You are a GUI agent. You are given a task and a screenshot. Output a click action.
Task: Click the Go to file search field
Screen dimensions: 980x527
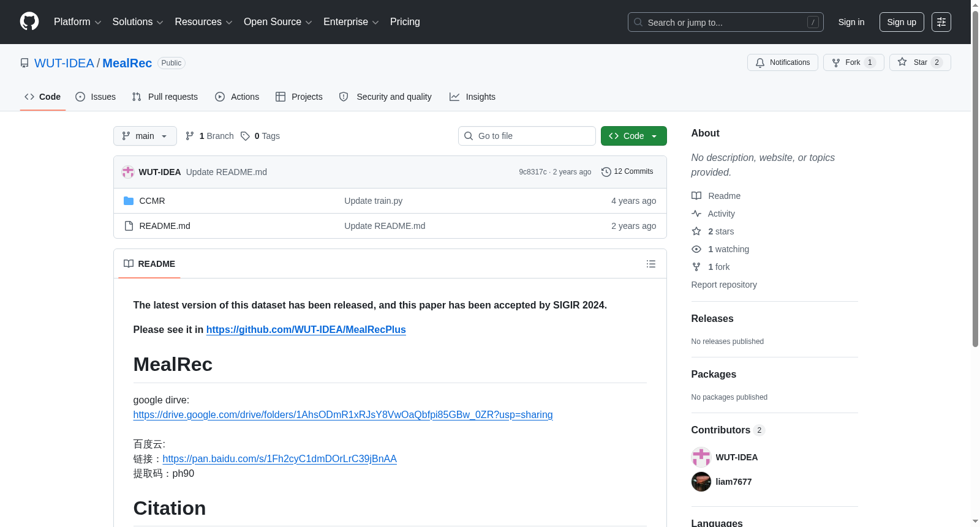pyautogui.click(x=527, y=136)
